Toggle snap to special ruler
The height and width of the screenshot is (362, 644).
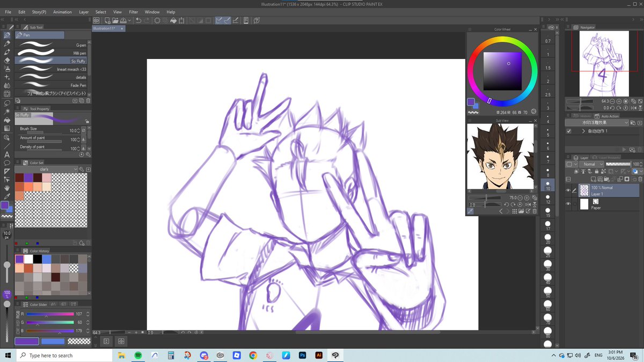(227, 20)
